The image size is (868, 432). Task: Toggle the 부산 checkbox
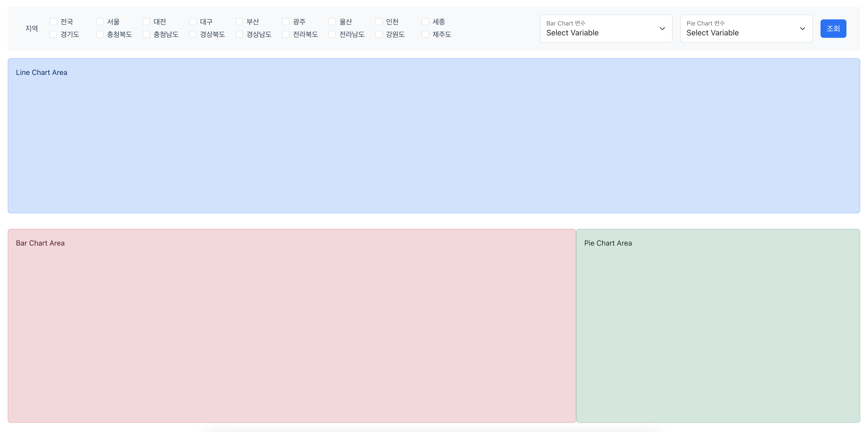(239, 22)
